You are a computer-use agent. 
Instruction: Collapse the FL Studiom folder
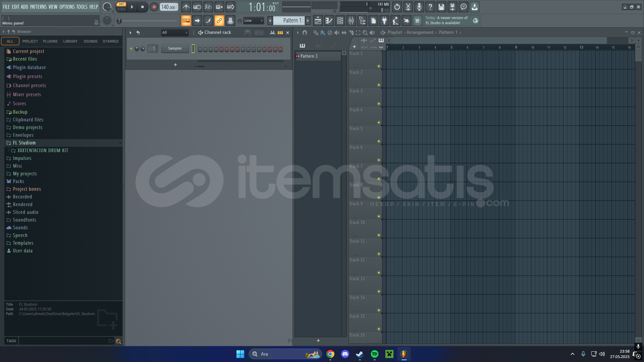pos(63,143)
